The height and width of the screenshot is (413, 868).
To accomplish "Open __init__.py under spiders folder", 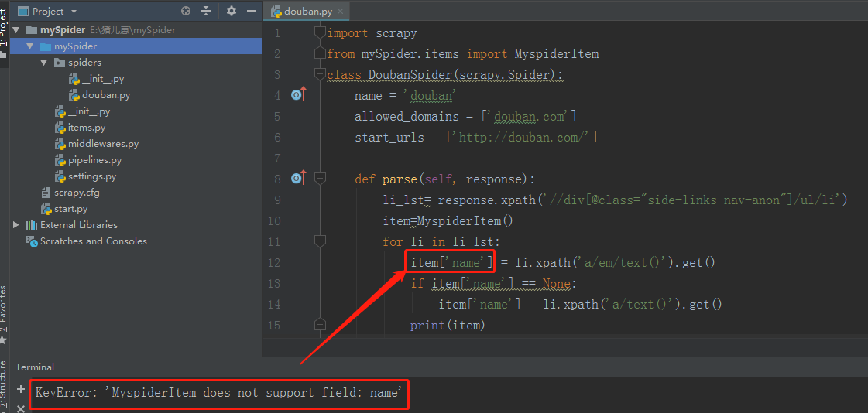I will [103, 79].
